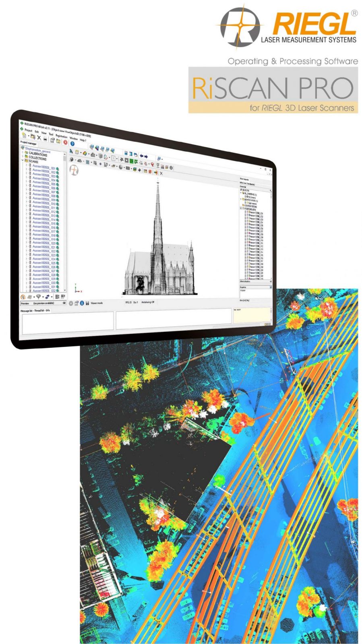Click the save floppy icon near Viewer mode
The width and height of the screenshot is (362, 644).
coord(87,303)
